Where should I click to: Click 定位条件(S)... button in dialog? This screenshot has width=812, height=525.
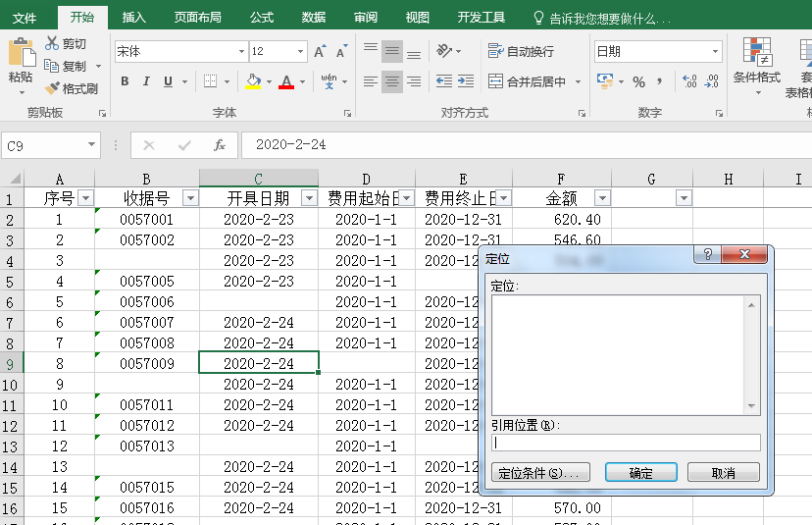click(x=540, y=473)
